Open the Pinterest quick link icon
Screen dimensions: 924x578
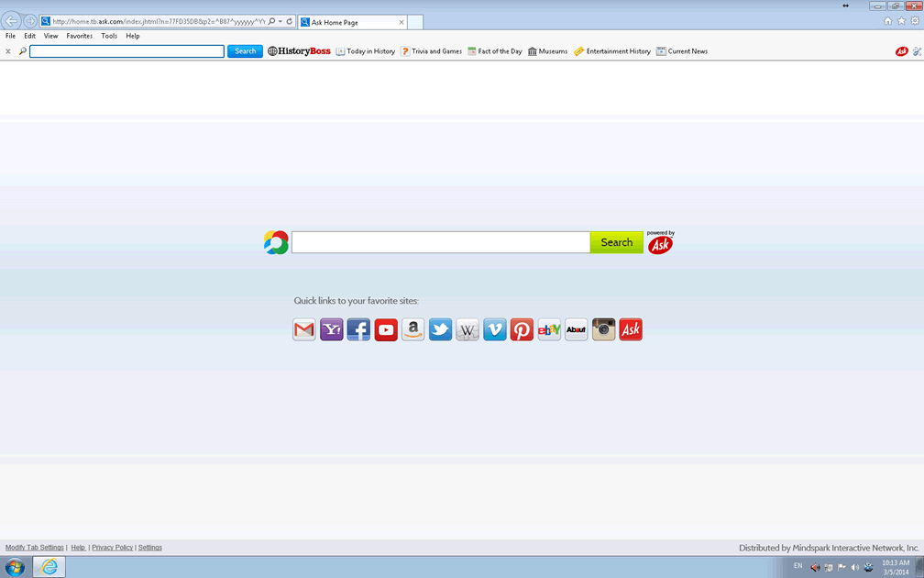(522, 329)
